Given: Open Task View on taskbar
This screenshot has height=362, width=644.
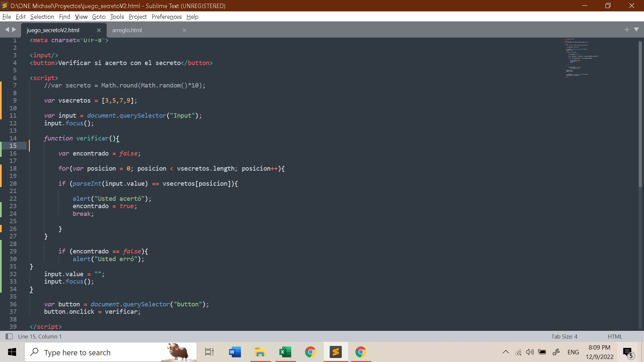Looking at the screenshot, I should point(209,352).
